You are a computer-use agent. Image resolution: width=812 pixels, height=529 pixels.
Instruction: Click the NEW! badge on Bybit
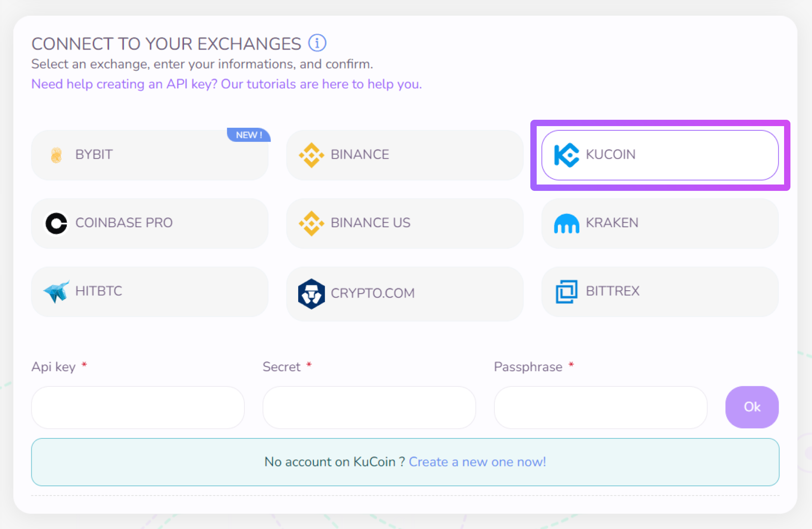pos(249,135)
